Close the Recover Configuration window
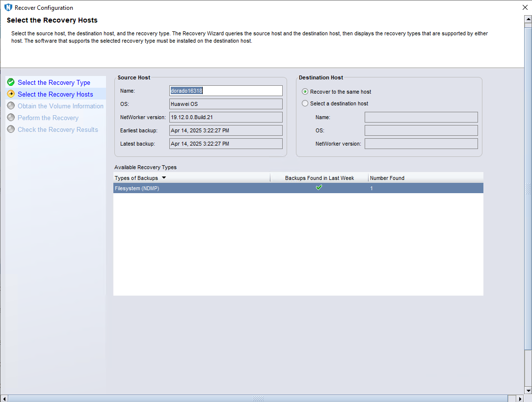Viewport: 532px width, 402px height. [x=525, y=7]
